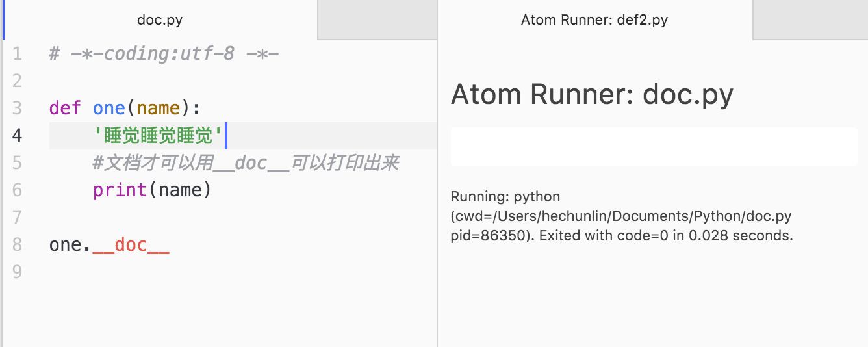Click the Chinese comment mentioning __doc__
This screenshot has width=868, height=347.
click(x=246, y=162)
